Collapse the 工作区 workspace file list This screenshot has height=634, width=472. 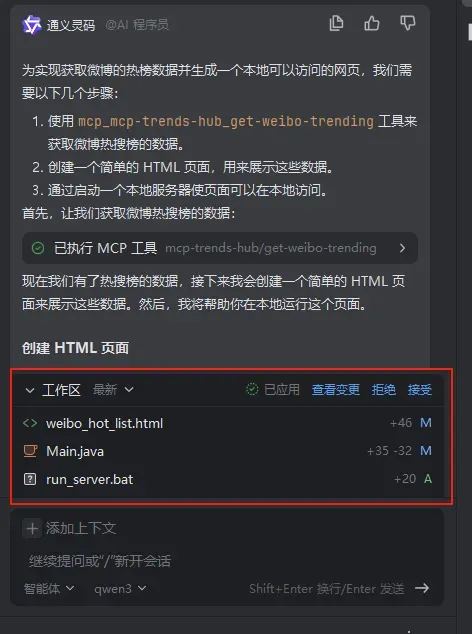[x=30, y=390]
